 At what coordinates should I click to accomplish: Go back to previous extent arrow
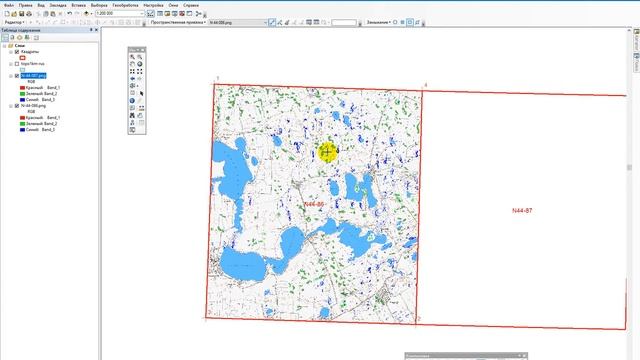pyautogui.click(x=132, y=78)
